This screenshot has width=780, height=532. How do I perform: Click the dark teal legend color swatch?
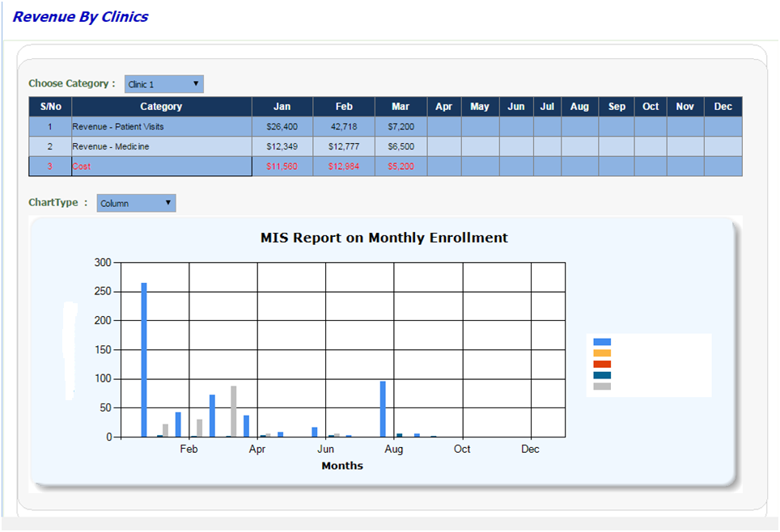pyautogui.click(x=602, y=375)
